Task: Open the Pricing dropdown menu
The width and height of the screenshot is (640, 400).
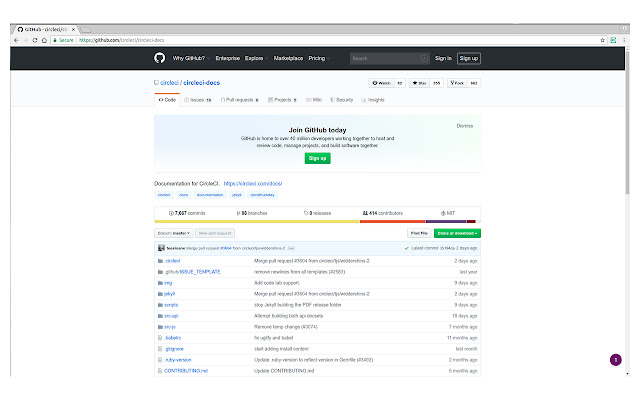Action: coord(319,58)
